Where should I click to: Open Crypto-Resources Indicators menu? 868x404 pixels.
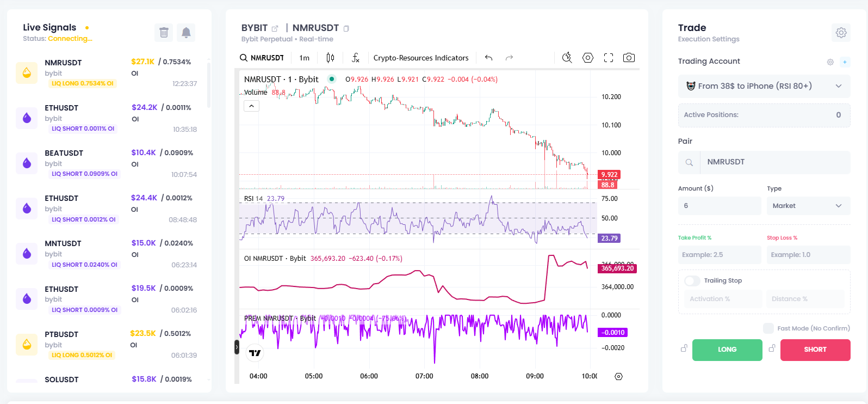421,58
